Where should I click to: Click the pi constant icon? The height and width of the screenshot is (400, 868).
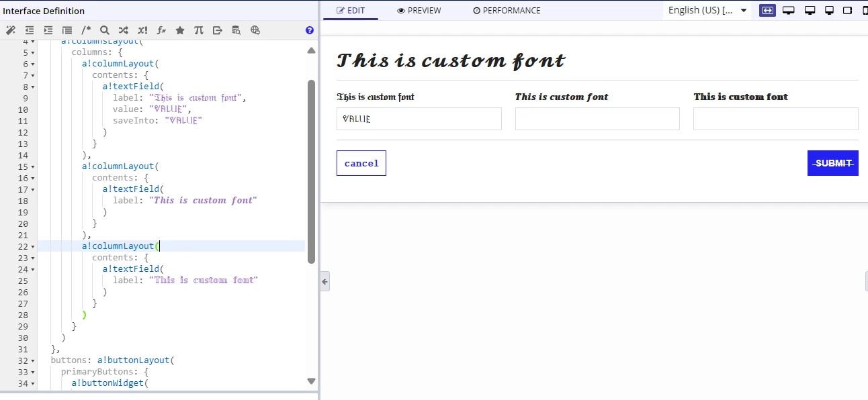coord(199,30)
